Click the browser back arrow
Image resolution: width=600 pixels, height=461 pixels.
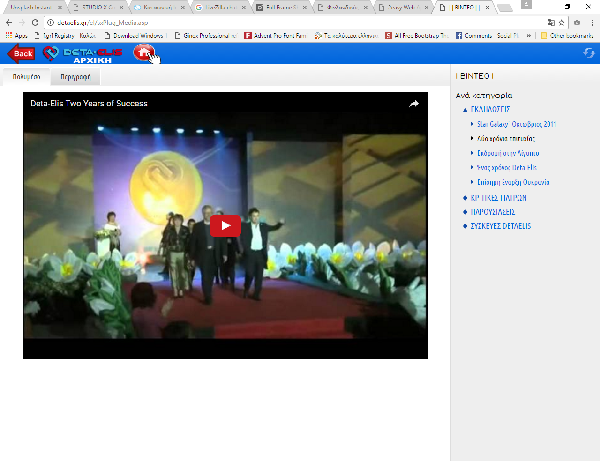9,23
